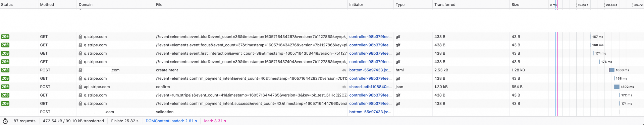Click the 200 status badge of createIntent
Image resolution: width=644 pixels, height=125 pixels.
click(5, 70)
